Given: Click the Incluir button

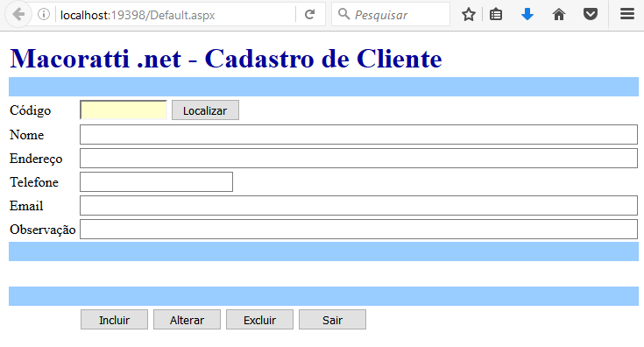Looking at the screenshot, I should [114, 320].
